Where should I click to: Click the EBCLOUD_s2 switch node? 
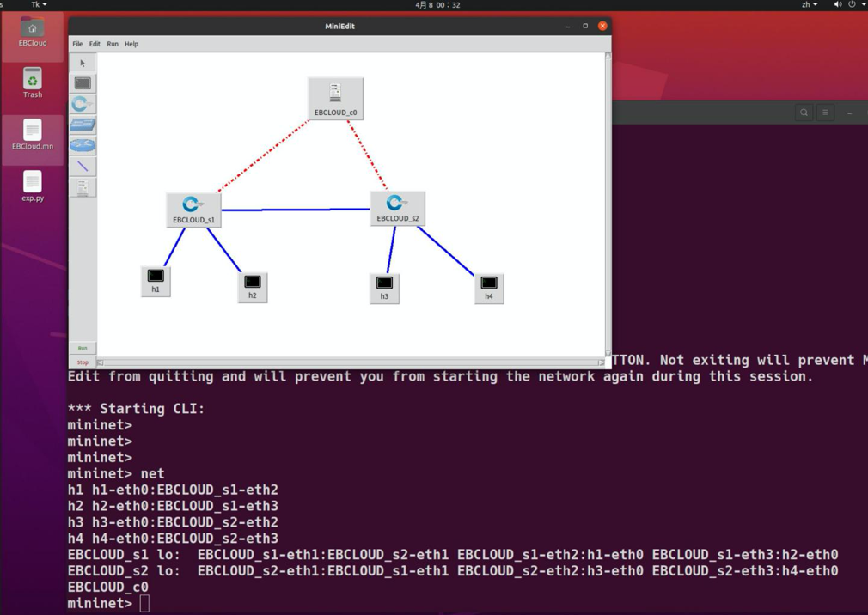tap(397, 208)
